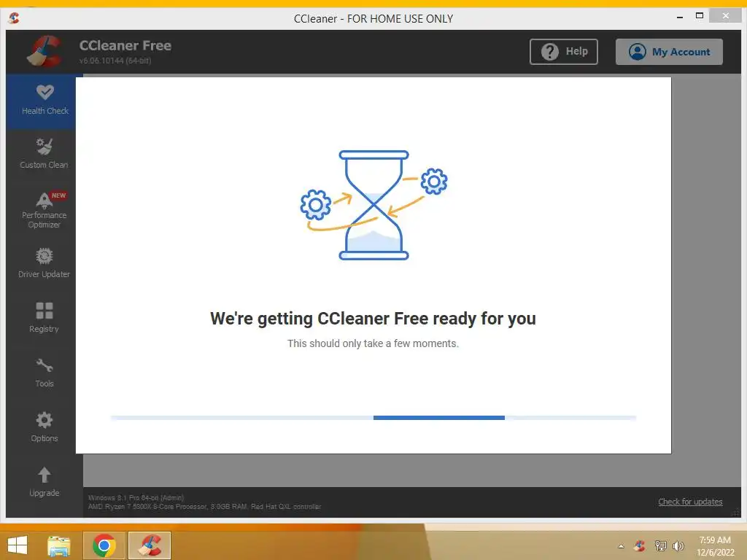The image size is (747, 560).
Task: Maximize the CCleaner window
Action: coord(700,16)
